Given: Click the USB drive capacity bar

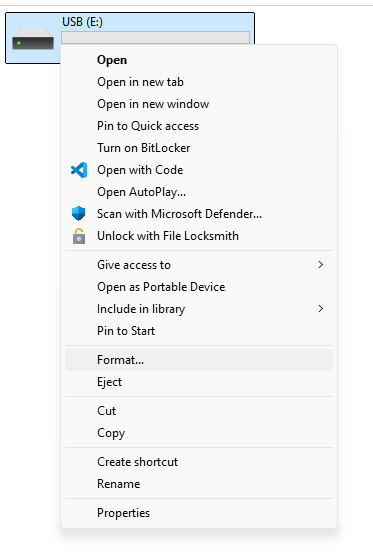Looking at the screenshot, I should coord(155,37).
